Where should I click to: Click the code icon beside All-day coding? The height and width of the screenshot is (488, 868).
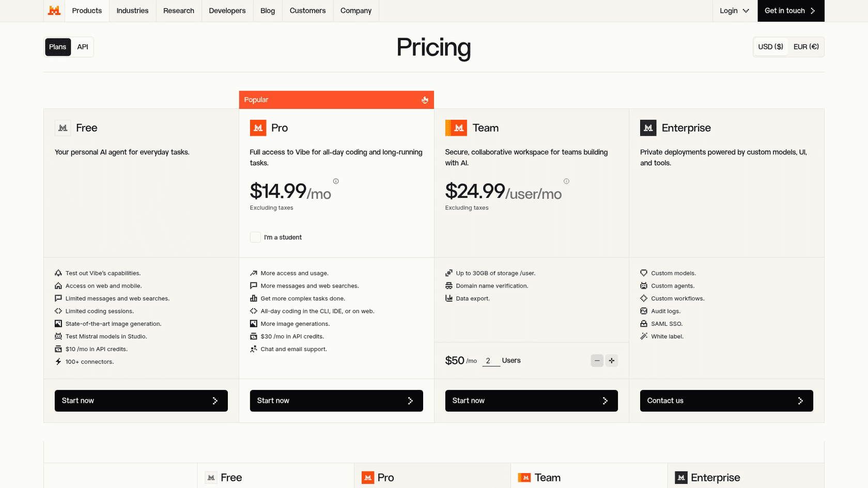(254, 311)
